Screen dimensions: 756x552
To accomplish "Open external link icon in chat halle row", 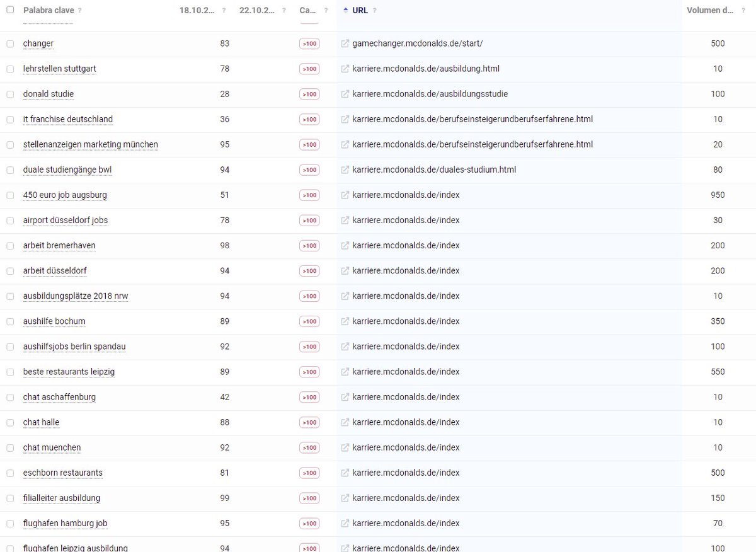I will coord(345,422).
